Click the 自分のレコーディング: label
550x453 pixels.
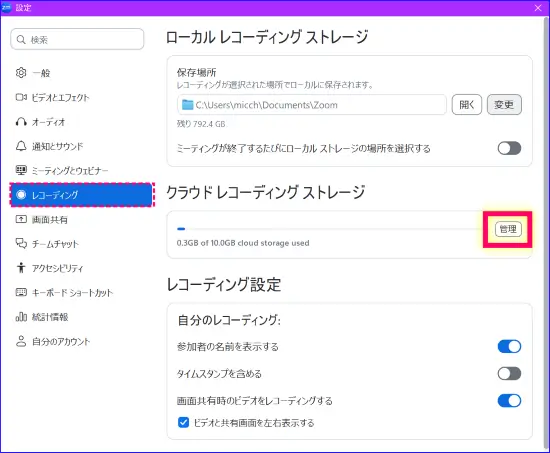pos(229,320)
